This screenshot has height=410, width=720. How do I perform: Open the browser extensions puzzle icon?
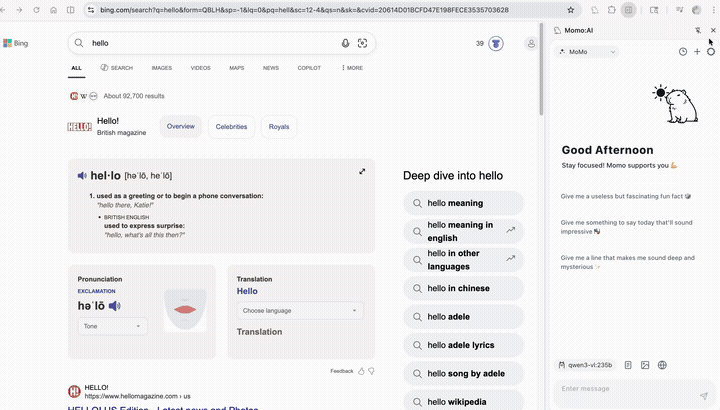tap(612, 10)
